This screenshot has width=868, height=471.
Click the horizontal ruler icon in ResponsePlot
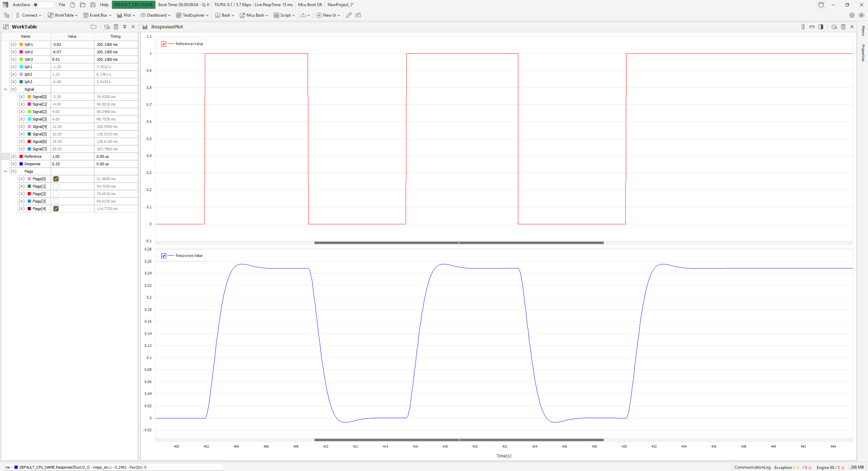812,27
